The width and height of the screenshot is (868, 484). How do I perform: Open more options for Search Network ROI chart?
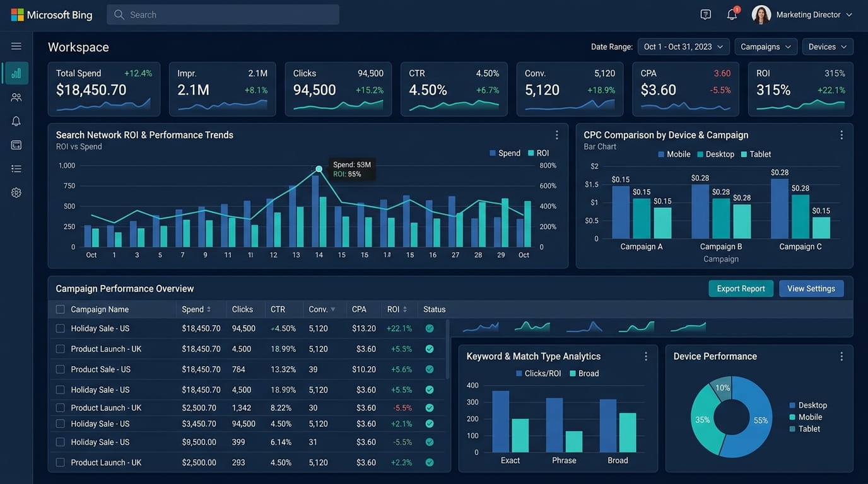coord(556,135)
